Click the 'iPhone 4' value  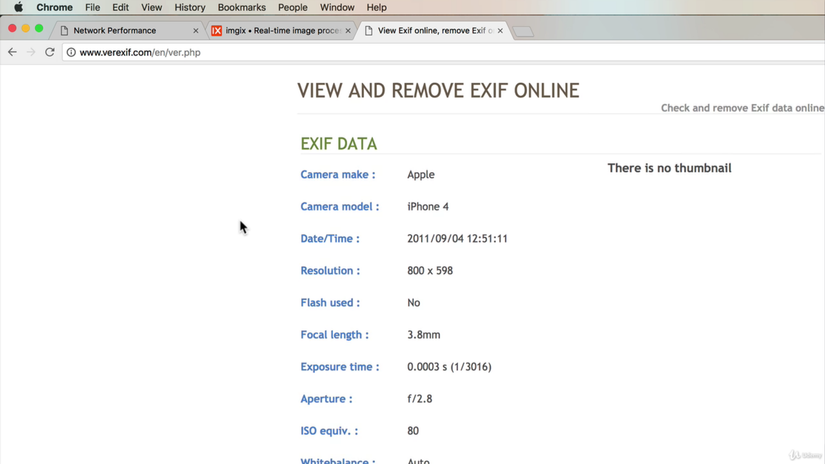pyautogui.click(x=428, y=206)
